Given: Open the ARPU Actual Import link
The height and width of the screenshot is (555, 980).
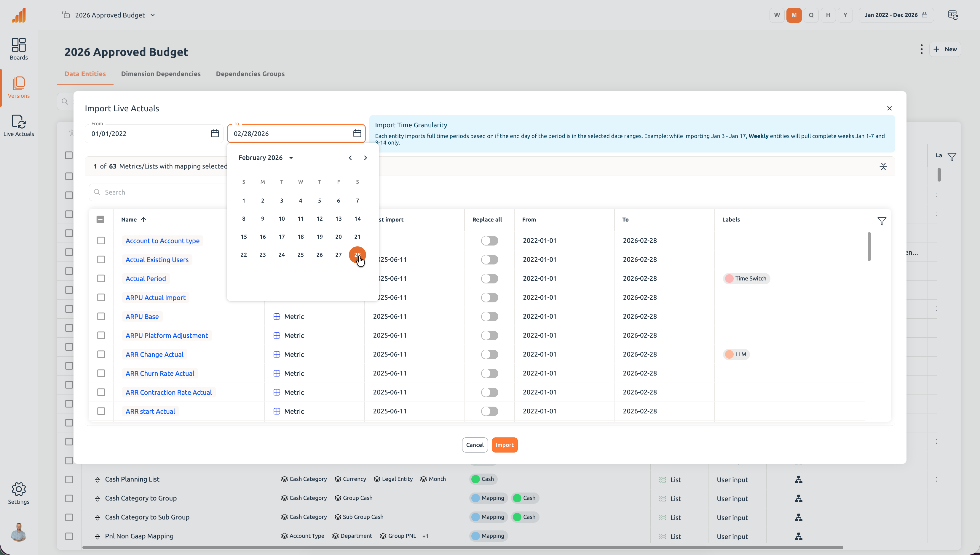Looking at the screenshot, I should 155,297.
